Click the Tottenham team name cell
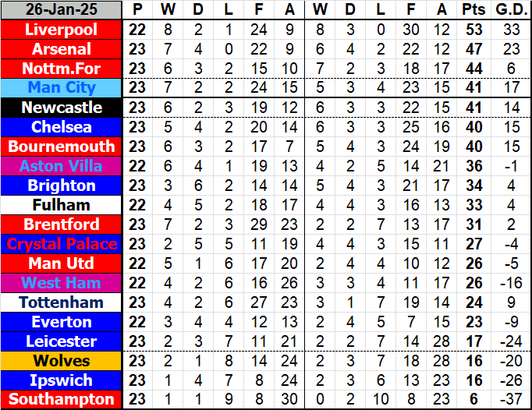The width and height of the screenshot is (532, 410). coord(62,302)
